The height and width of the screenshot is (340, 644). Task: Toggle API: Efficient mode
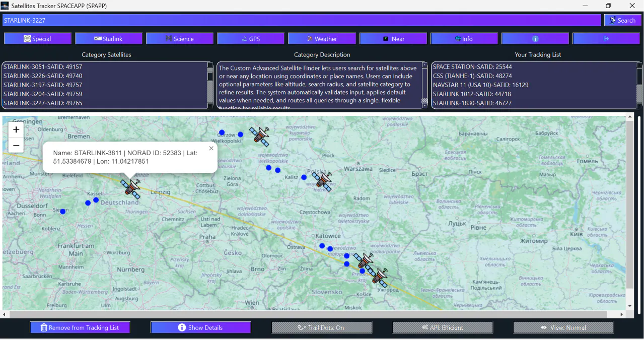pyautogui.click(x=443, y=327)
